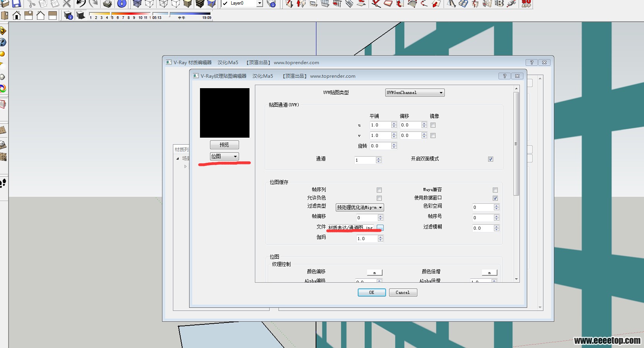Screen dimensions: 644x348
Task: Click the Cut scissors icon
Action: 31,3
